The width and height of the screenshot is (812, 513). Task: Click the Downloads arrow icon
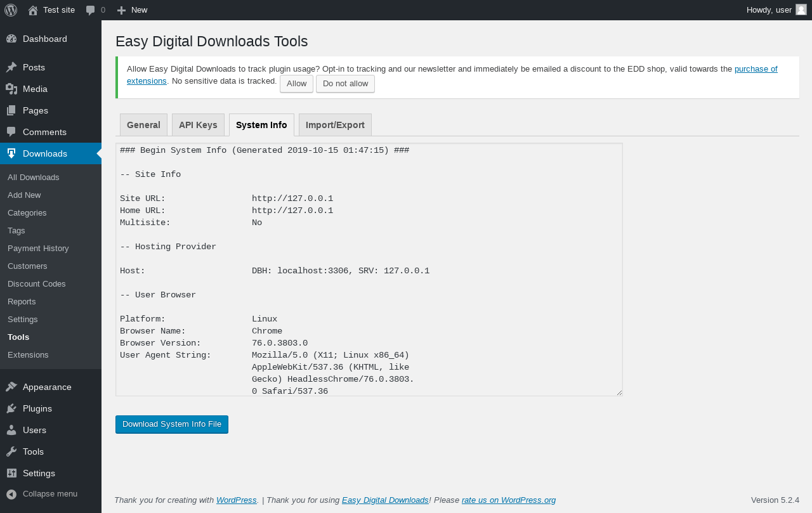point(11,153)
